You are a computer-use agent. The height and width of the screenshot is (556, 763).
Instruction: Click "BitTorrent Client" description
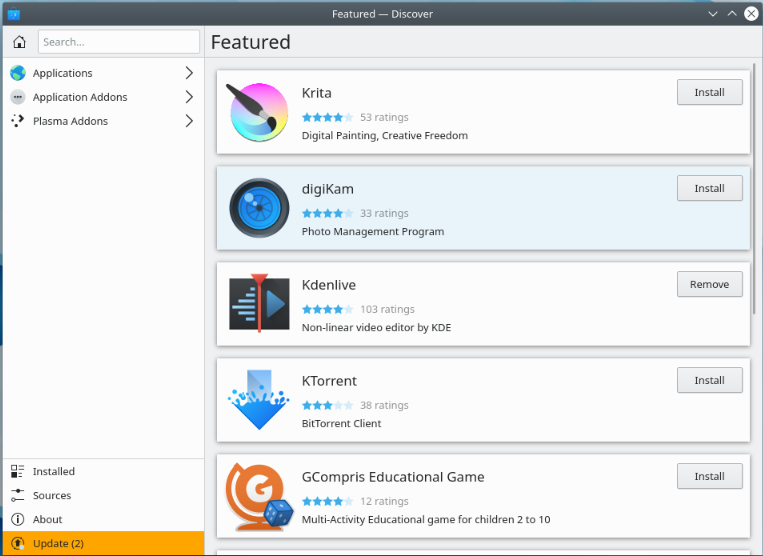pyautogui.click(x=341, y=424)
